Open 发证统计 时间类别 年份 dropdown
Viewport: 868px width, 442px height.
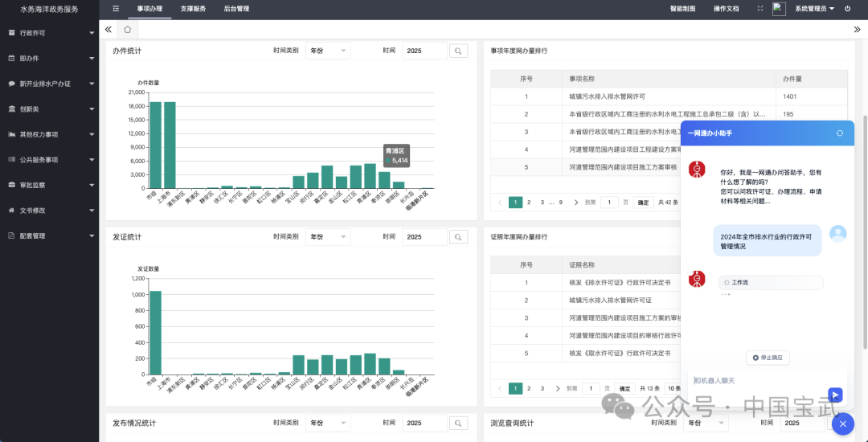[328, 237]
